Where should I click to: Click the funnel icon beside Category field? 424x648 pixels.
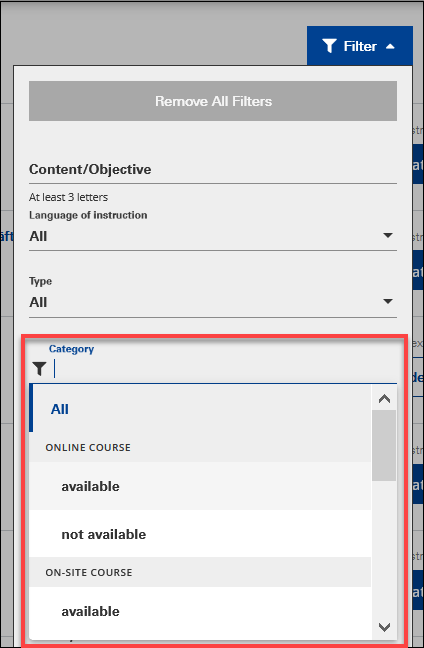click(40, 368)
